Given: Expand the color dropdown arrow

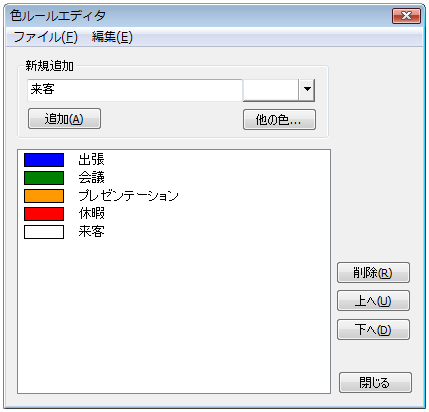Looking at the screenshot, I should [307, 89].
